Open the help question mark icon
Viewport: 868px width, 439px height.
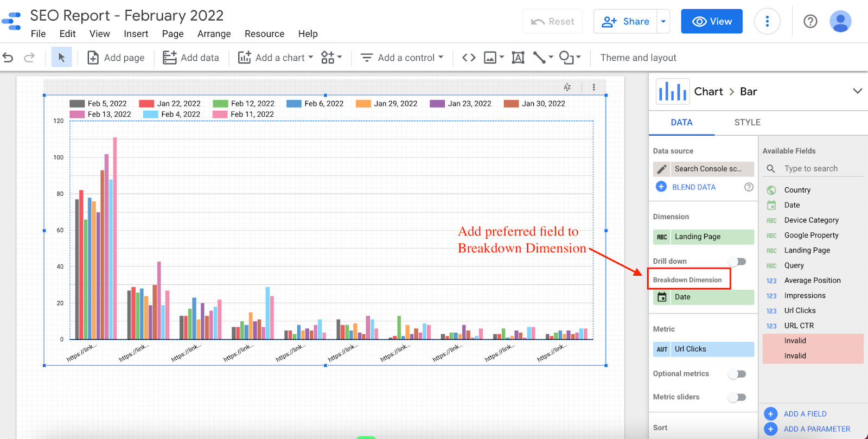pyautogui.click(x=810, y=22)
